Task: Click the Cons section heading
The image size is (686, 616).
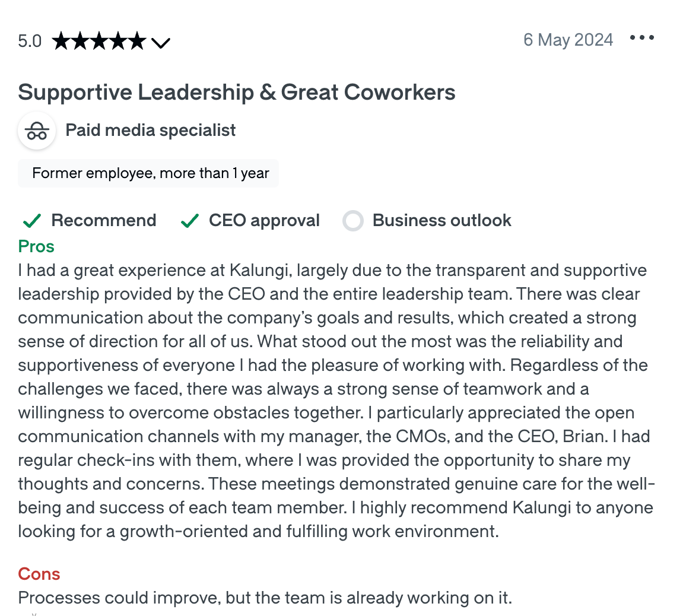Action: coord(39,573)
